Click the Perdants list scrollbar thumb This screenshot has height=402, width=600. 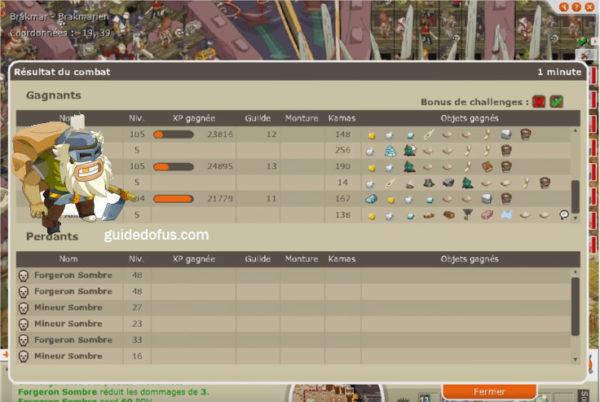pos(575,307)
